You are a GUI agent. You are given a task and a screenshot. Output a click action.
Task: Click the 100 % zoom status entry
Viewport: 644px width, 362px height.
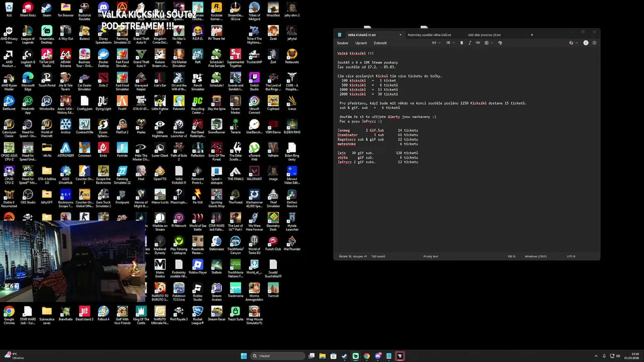point(511,256)
